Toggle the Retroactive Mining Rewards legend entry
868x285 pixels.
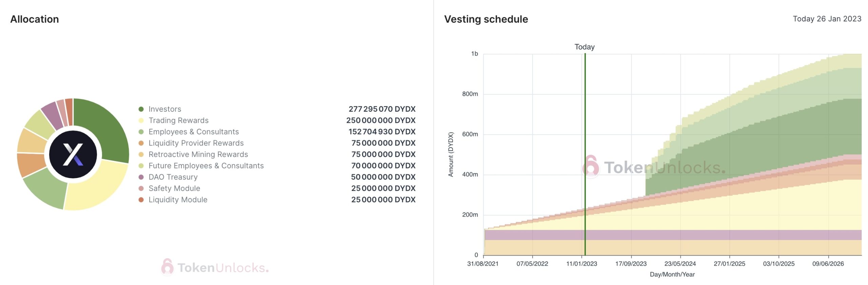pyautogui.click(x=198, y=154)
